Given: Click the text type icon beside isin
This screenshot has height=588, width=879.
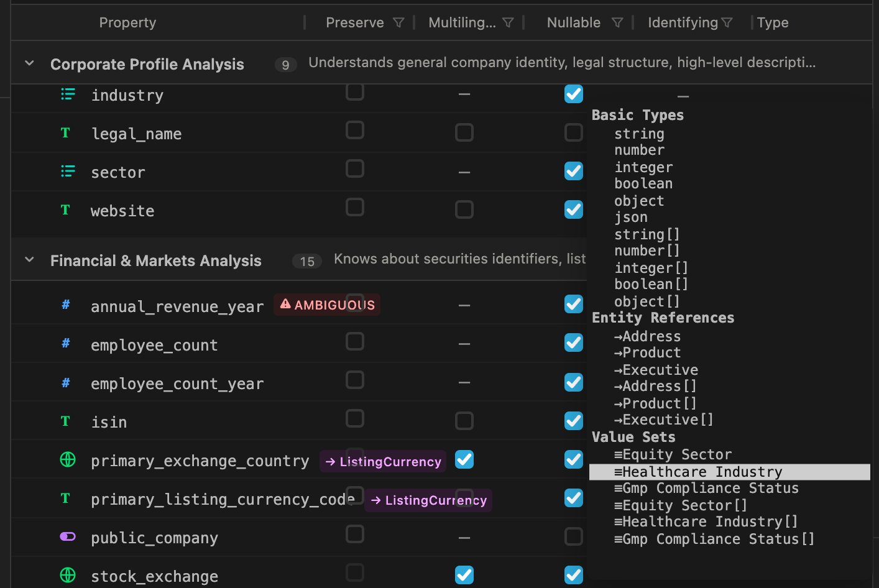Looking at the screenshot, I should tap(65, 421).
